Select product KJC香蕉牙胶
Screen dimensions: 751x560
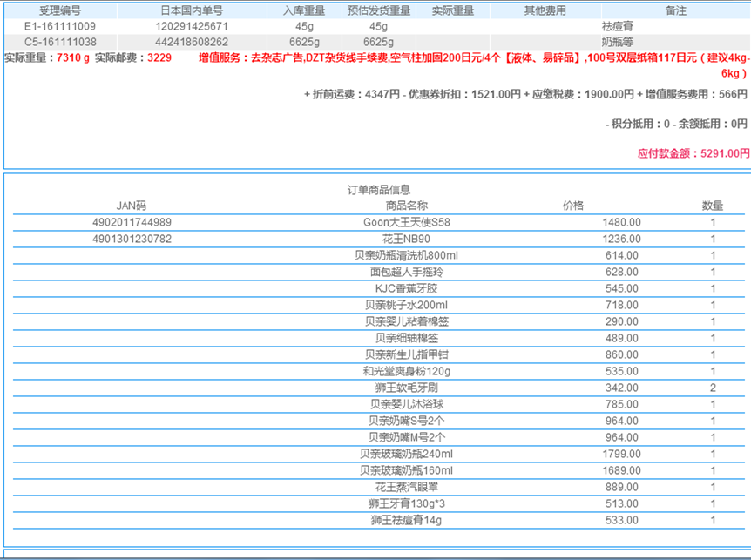[407, 288]
